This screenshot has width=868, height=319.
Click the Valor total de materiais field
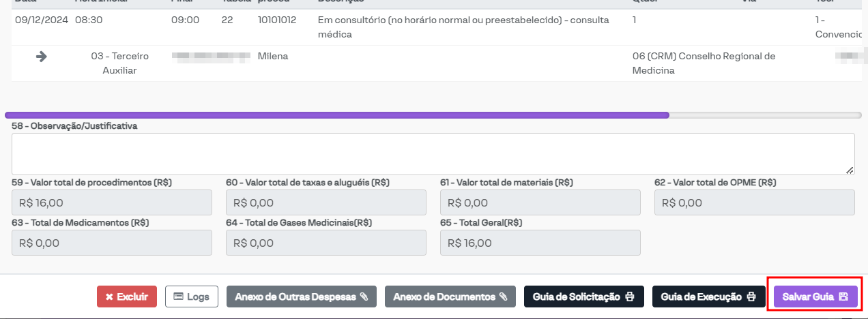540,202
